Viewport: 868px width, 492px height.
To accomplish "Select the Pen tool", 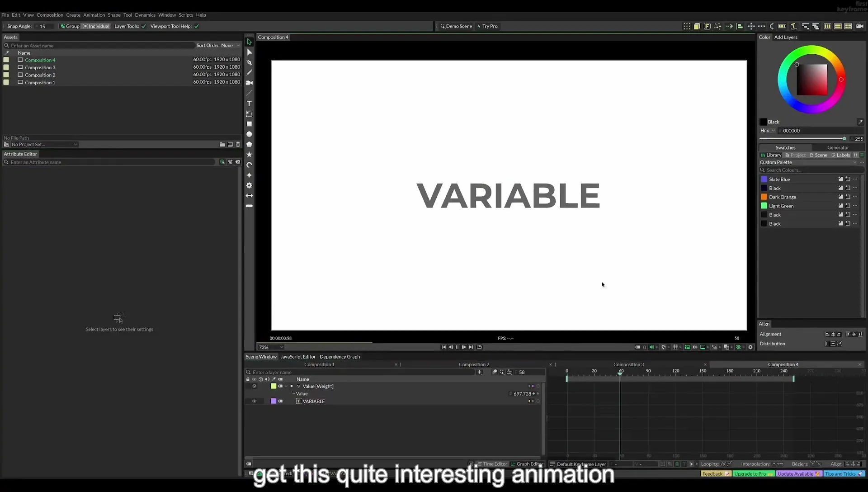I will [249, 62].
